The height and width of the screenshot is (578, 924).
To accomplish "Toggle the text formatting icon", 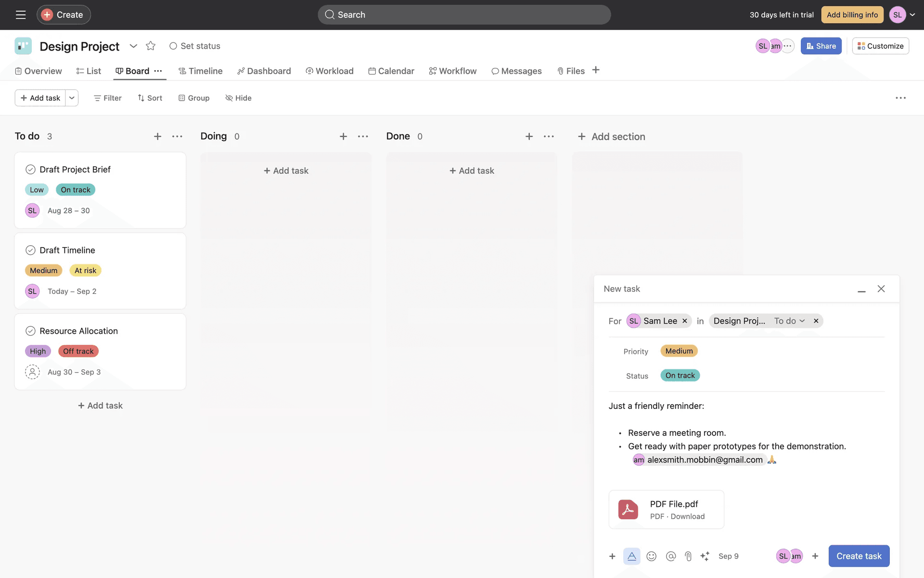I will click(631, 556).
